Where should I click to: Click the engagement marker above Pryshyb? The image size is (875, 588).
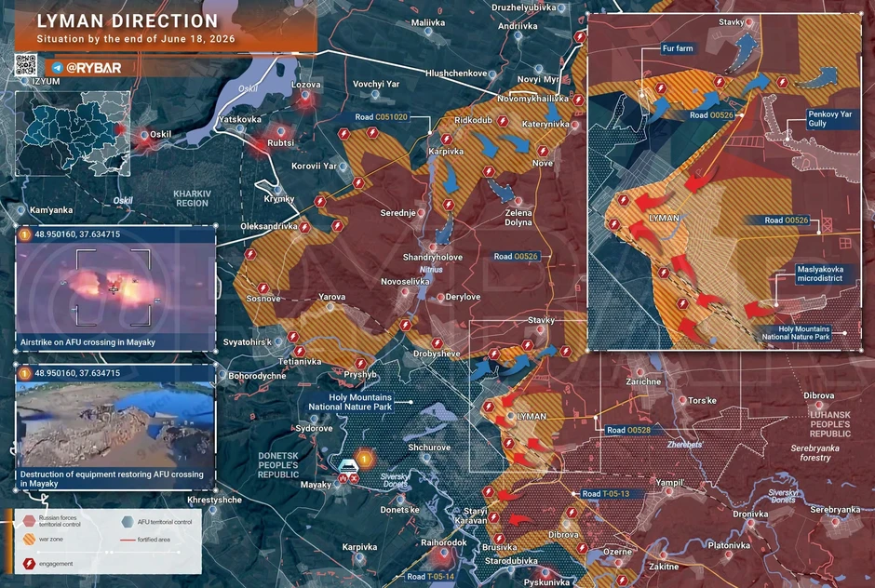tap(360, 364)
